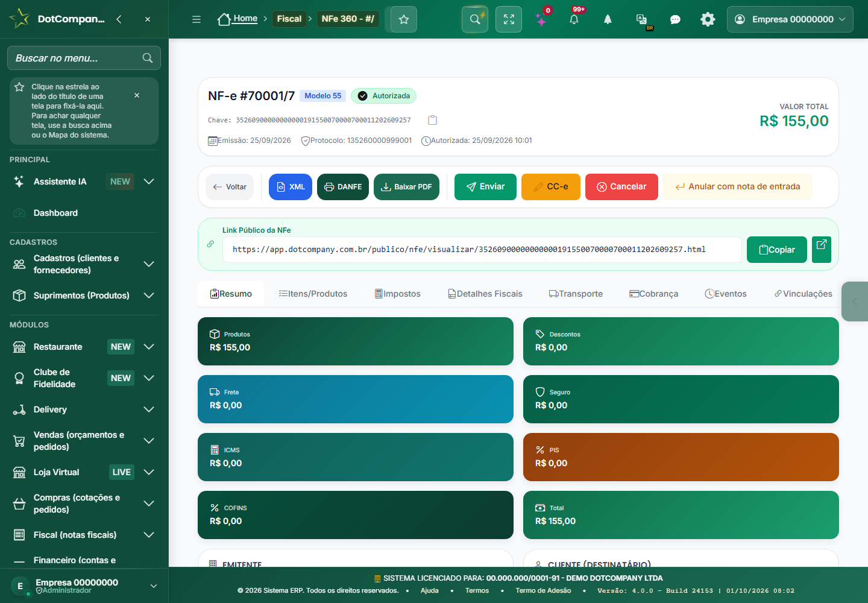The width and height of the screenshot is (868, 603).
Task: Toggle fullscreen mode icon
Action: [509, 19]
